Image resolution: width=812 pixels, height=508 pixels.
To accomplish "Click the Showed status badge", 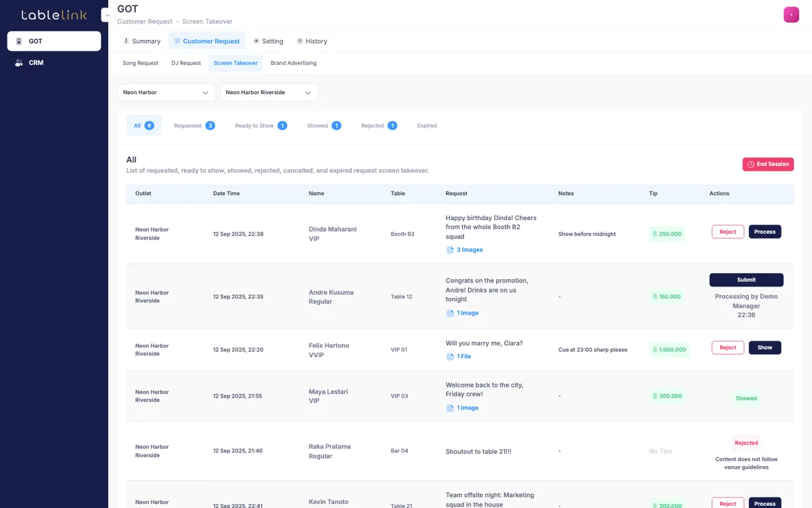I will (x=746, y=398).
